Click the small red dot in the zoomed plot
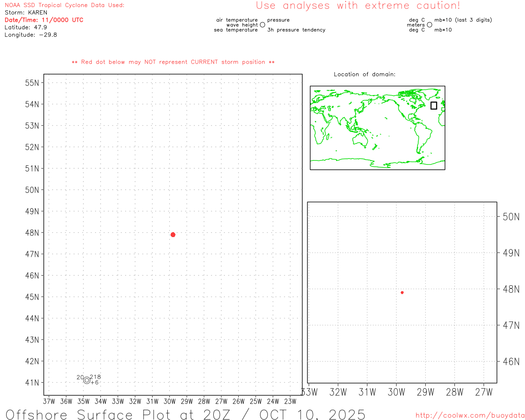525x420 pixels. coord(402,292)
